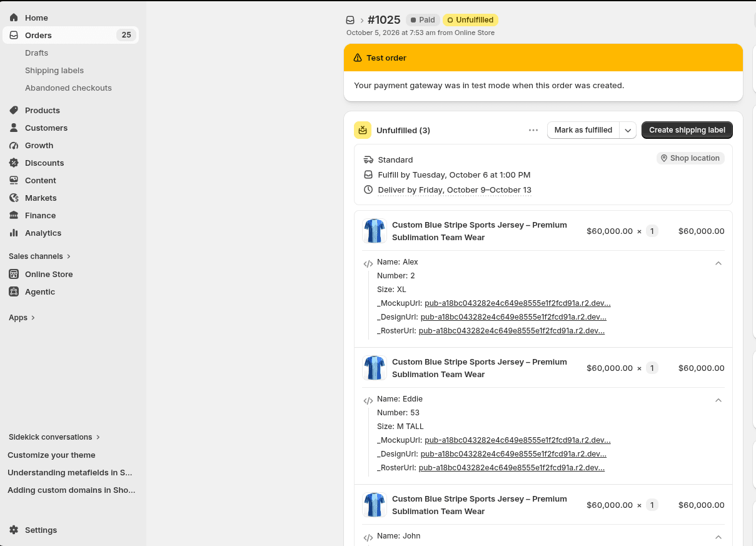The width and height of the screenshot is (756, 546).
Task: Open Eddie's _DesignUrl link
Action: coord(513,454)
